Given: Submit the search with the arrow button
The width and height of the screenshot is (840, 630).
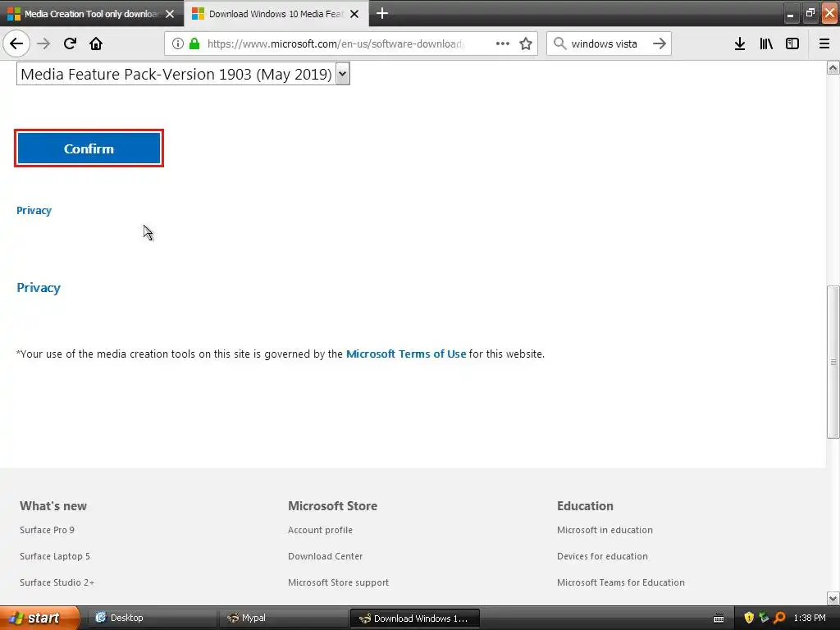Looking at the screenshot, I should pos(660,43).
